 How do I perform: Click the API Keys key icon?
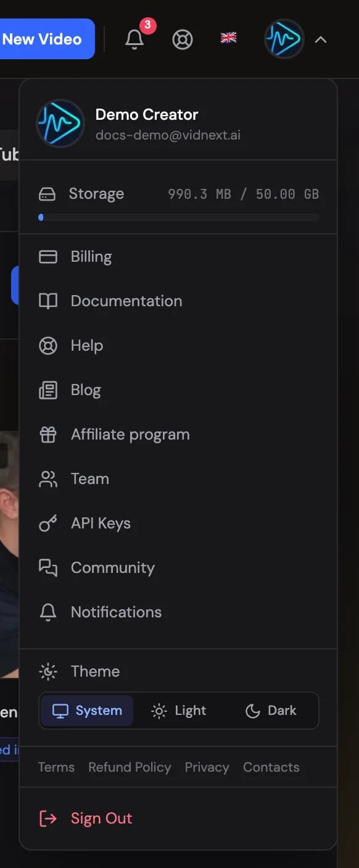(48, 524)
